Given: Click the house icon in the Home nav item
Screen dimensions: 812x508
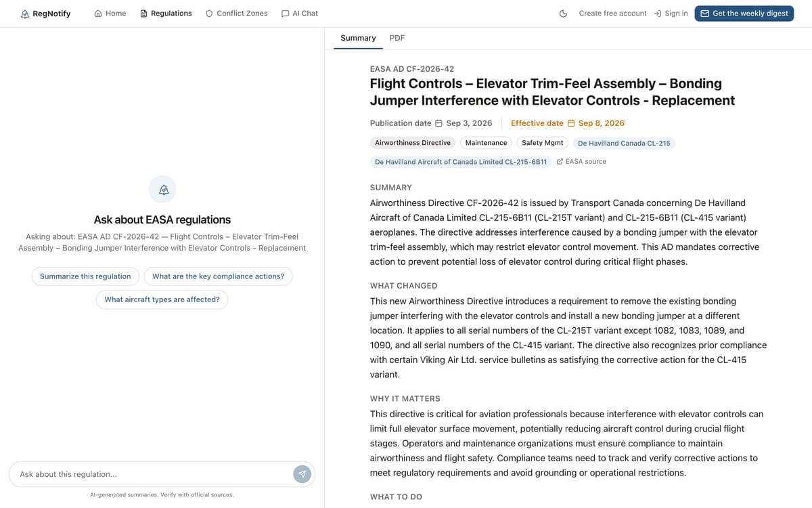Looking at the screenshot, I should [x=98, y=14].
